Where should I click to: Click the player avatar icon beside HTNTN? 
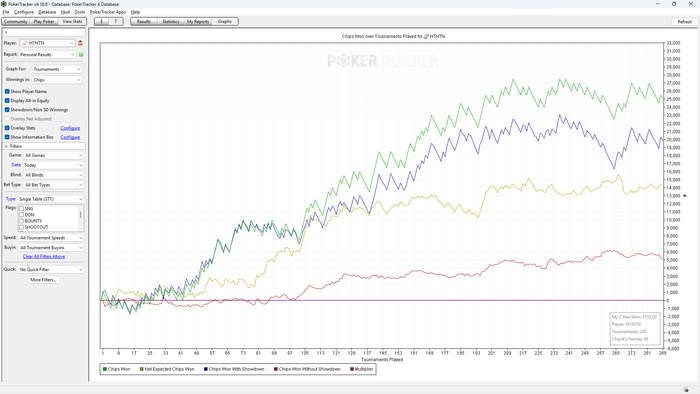click(x=80, y=43)
